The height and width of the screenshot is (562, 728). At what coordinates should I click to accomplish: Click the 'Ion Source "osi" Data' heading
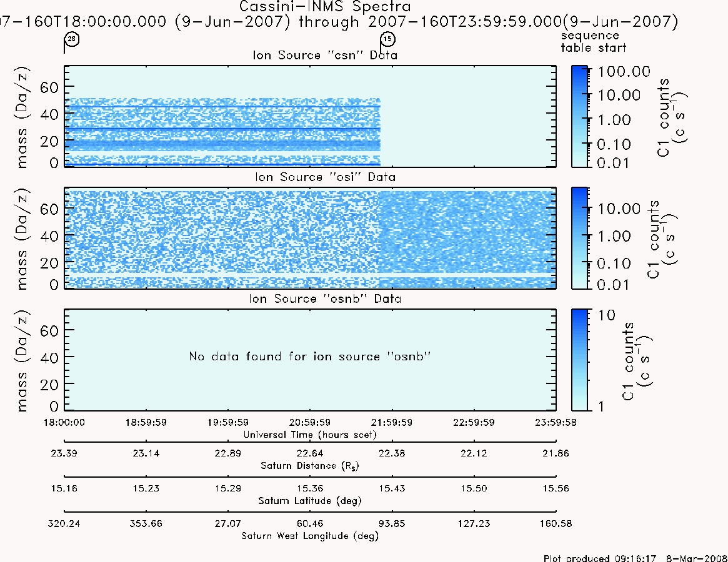click(325, 177)
